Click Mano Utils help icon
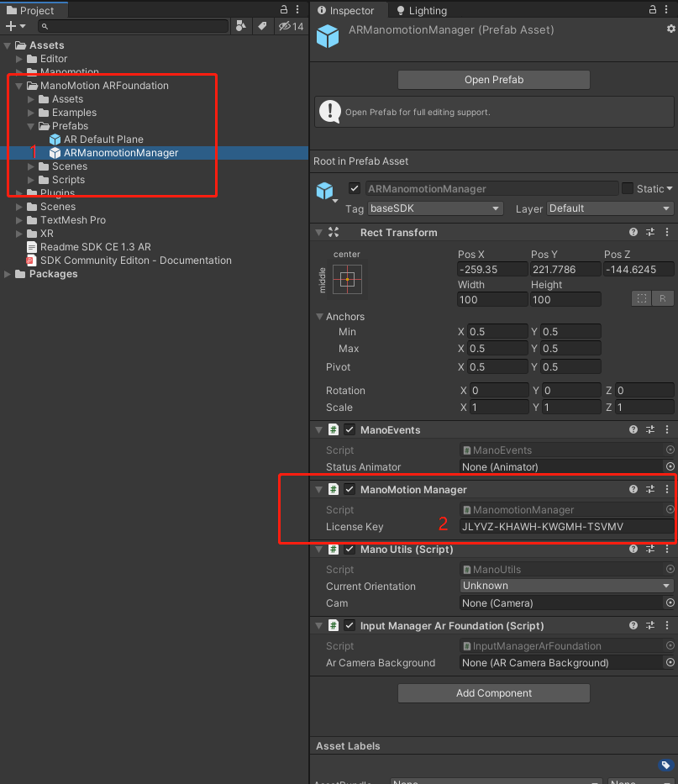Image resolution: width=678 pixels, height=784 pixels. [633, 549]
